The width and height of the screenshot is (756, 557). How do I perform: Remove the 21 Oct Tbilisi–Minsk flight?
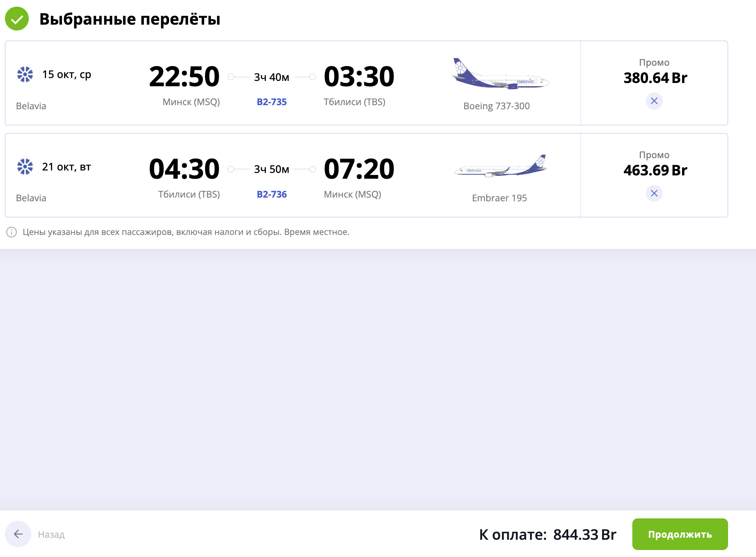point(654,193)
